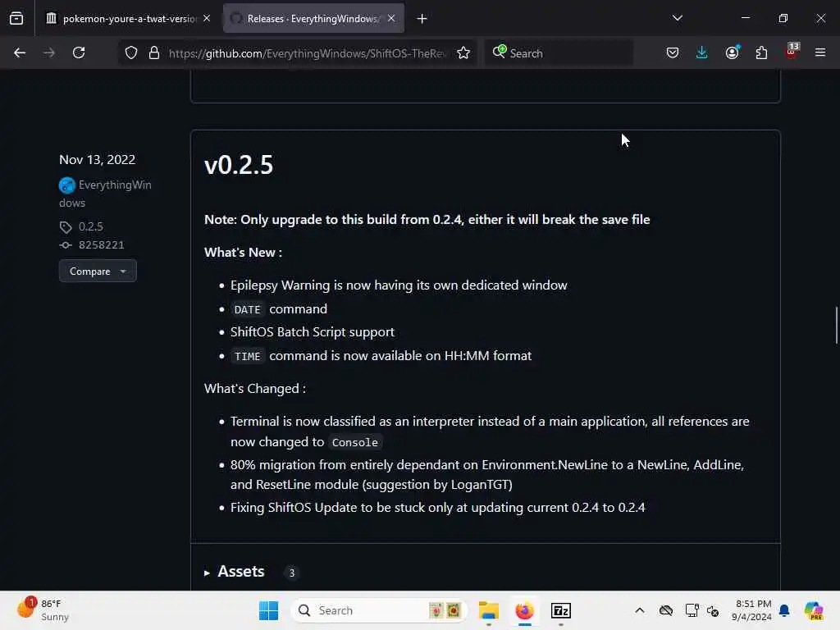Click the EverythingWindows avatar image
840x630 pixels.
[x=67, y=185]
